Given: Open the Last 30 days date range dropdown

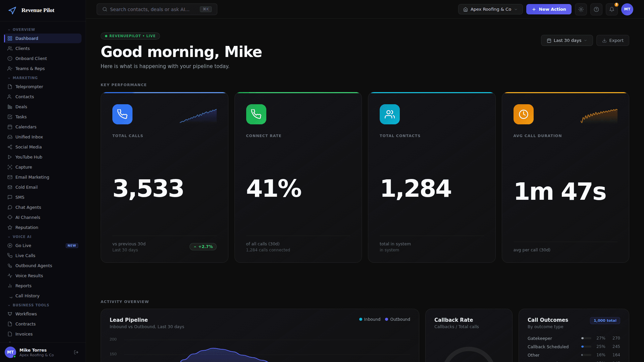Looking at the screenshot, I should coord(567,41).
